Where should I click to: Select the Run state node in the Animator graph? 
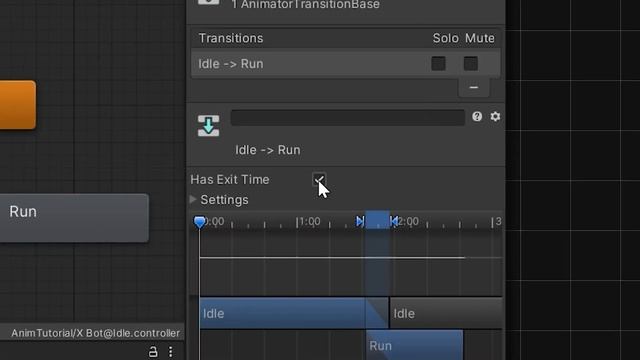pos(74,218)
